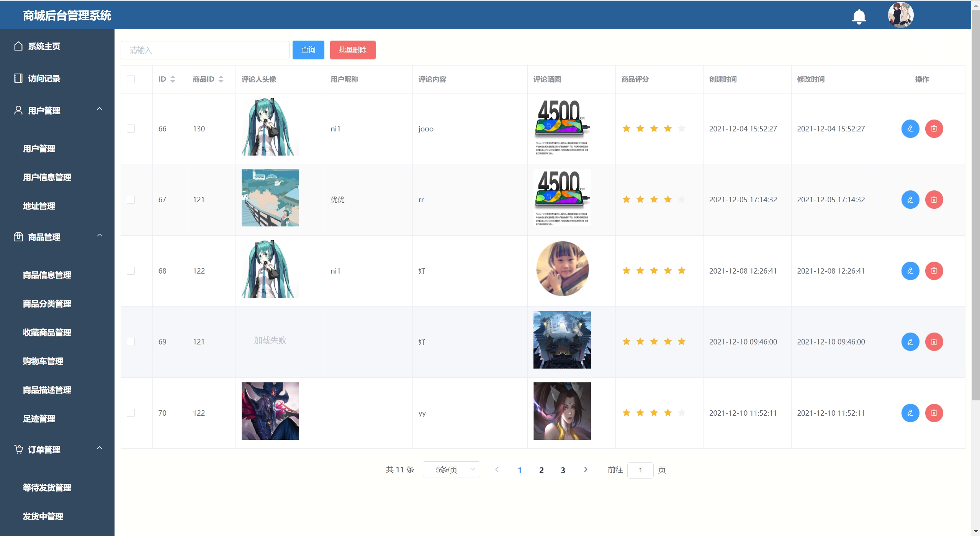Click edit icon for comment ID 66
The height and width of the screenshot is (536, 980).
910,129
